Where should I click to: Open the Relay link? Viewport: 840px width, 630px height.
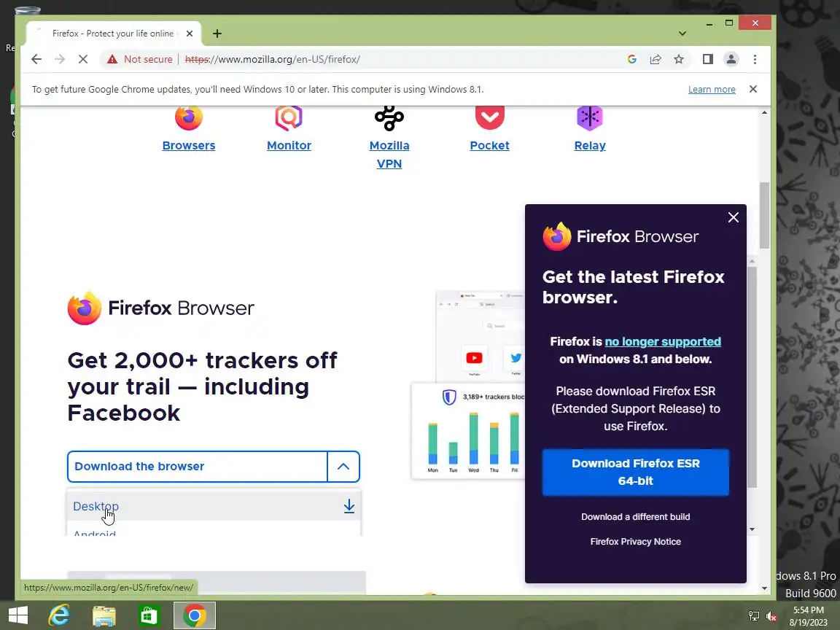(590, 146)
